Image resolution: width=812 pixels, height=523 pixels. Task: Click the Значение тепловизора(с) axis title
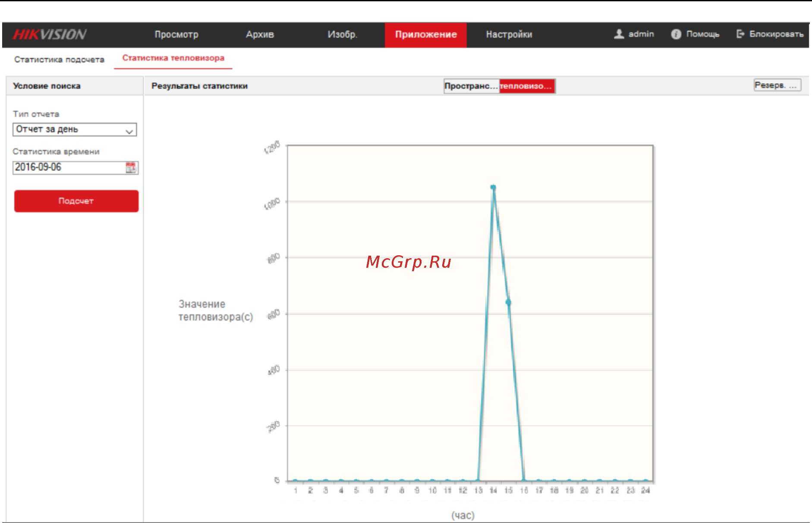pyautogui.click(x=216, y=310)
